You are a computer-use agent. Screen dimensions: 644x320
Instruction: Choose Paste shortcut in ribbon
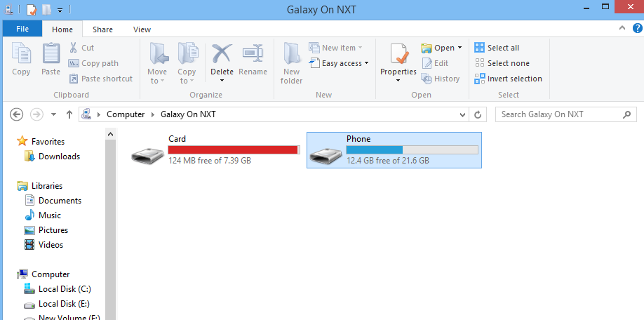(x=100, y=79)
